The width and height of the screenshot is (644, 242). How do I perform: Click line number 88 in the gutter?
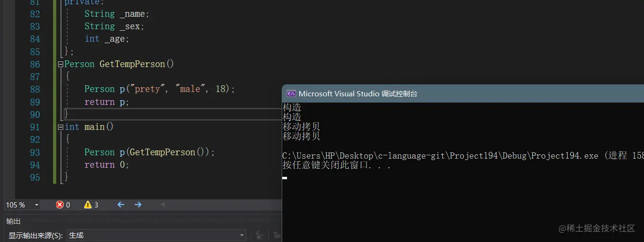(x=35, y=89)
